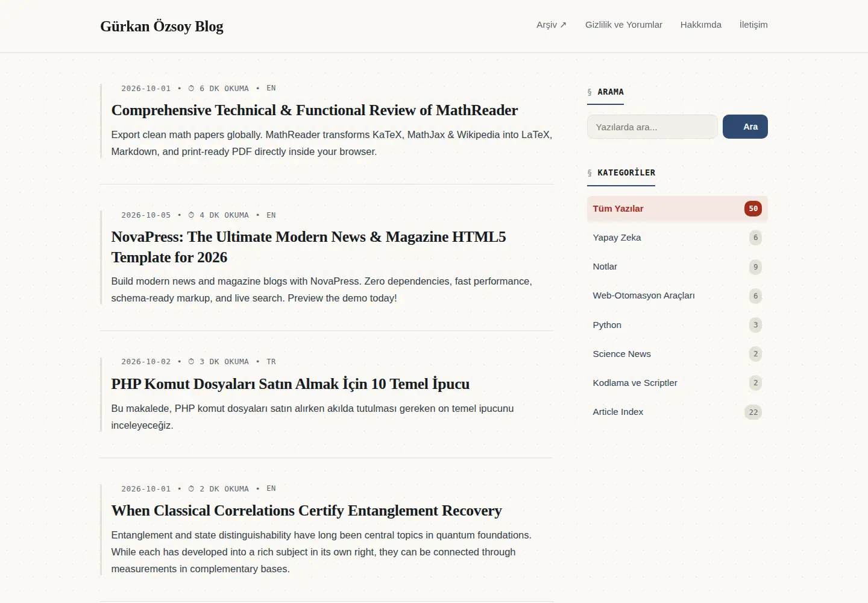Click the KATEGORİLER section heading

621,172
